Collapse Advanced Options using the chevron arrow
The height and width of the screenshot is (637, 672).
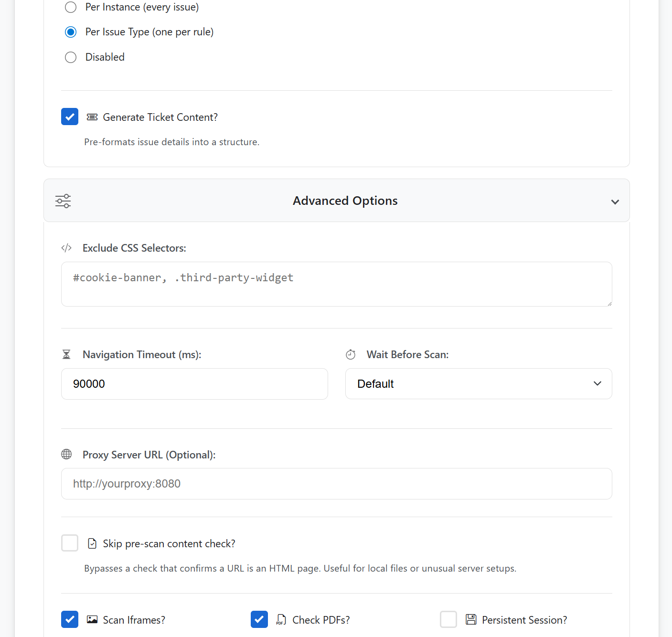[x=615, y=202]
